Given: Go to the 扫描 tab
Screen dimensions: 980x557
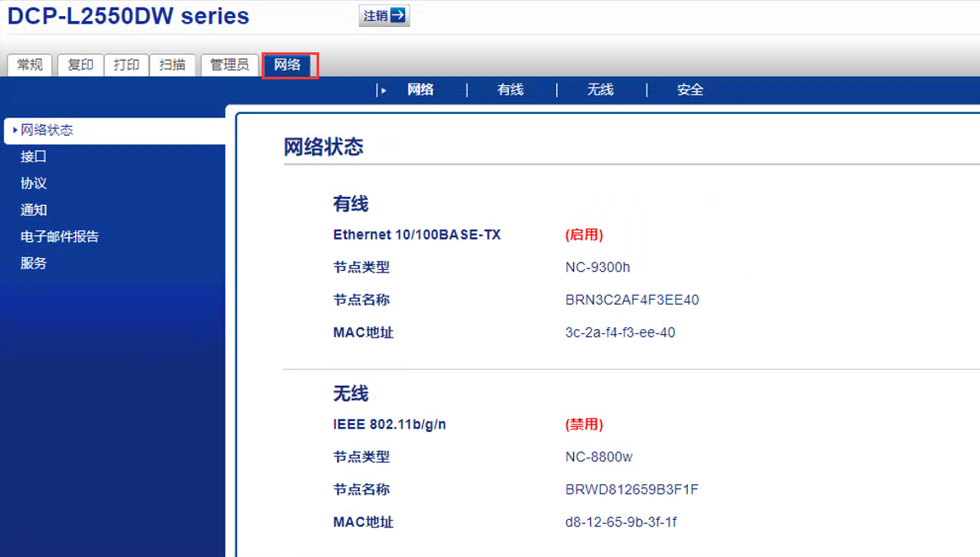Looking at the screenshot, I should pyautogui.click(x=172, y=65).
